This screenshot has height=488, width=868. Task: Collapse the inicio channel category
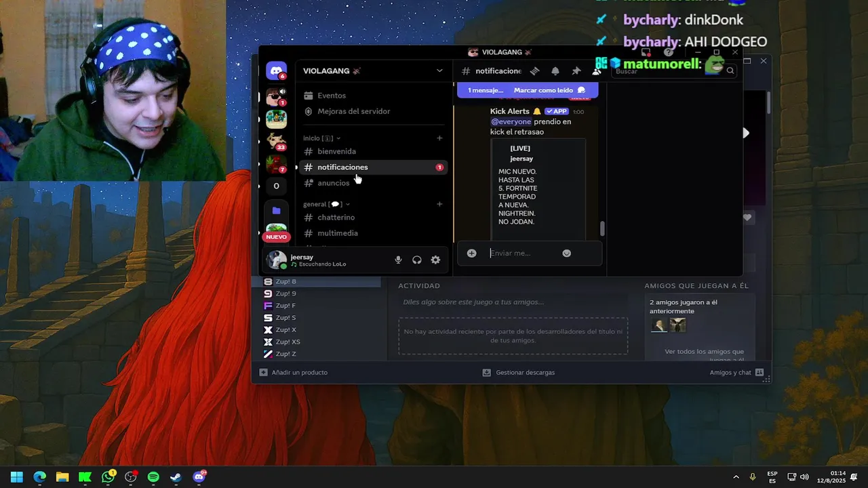point(322,138)
